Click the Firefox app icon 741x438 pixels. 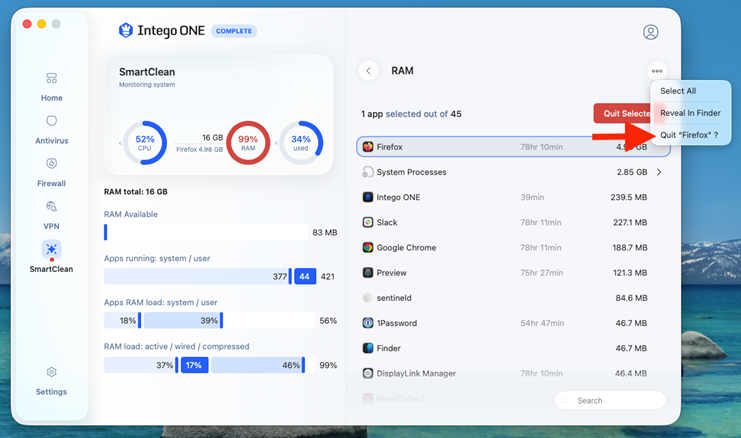[368, 147]
